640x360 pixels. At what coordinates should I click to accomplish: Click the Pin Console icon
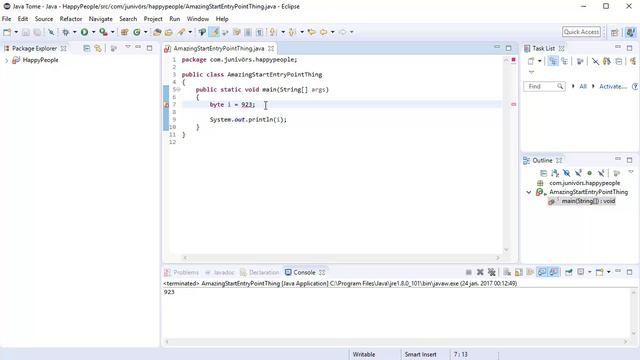click(x=569, y=272)
